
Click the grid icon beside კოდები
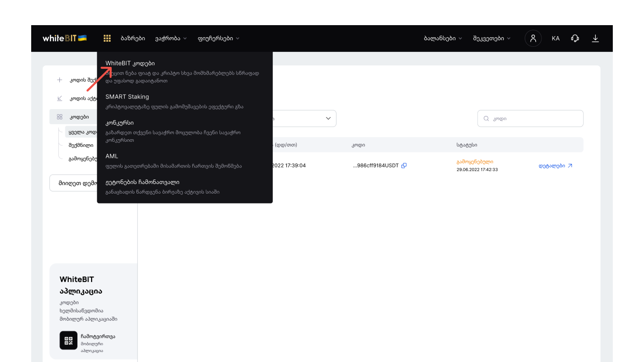click(59, 117)
